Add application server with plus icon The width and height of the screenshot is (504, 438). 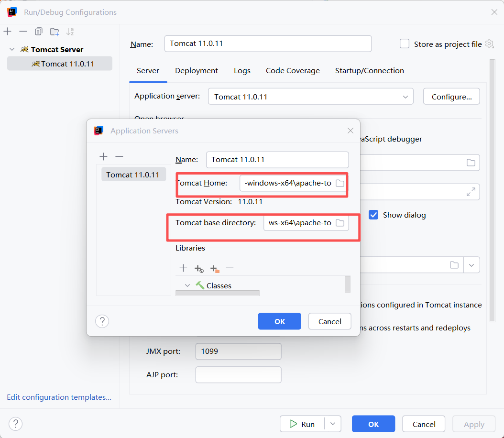103,156
